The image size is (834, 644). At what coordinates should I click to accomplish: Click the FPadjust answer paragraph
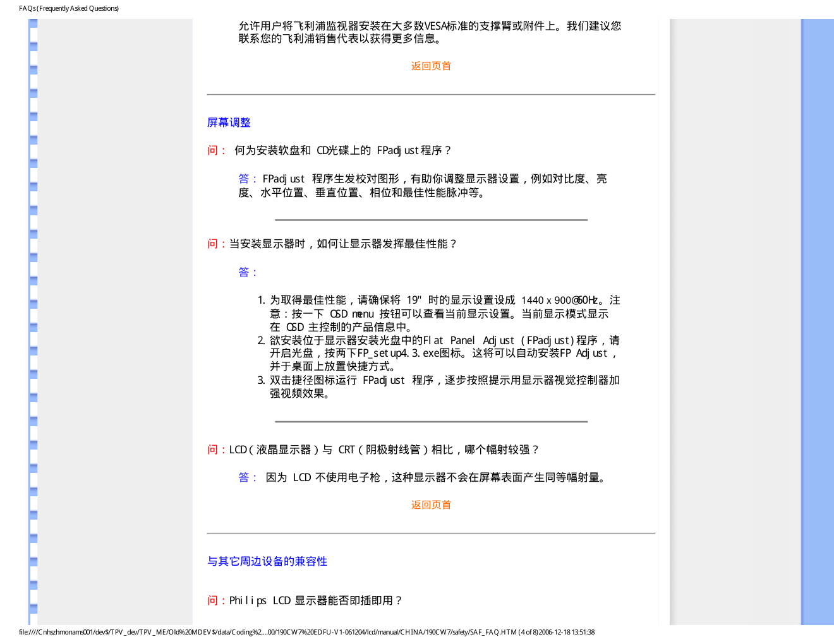coord(423,186)
